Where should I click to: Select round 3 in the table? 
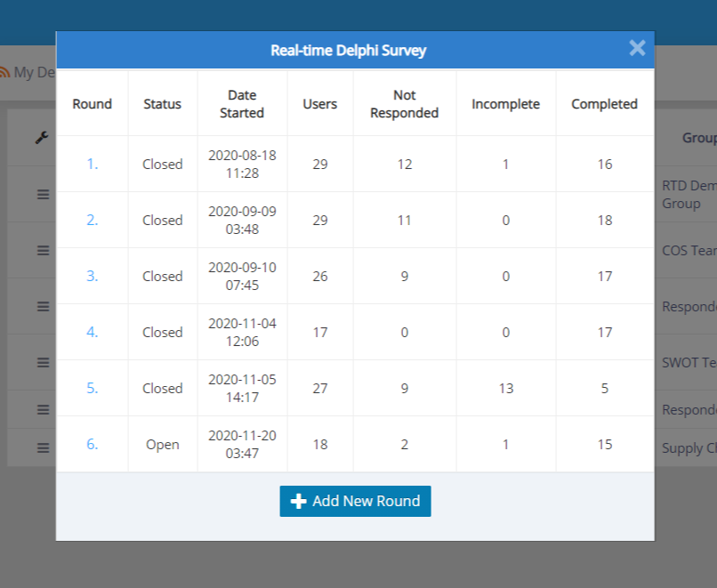click(93, 276)
